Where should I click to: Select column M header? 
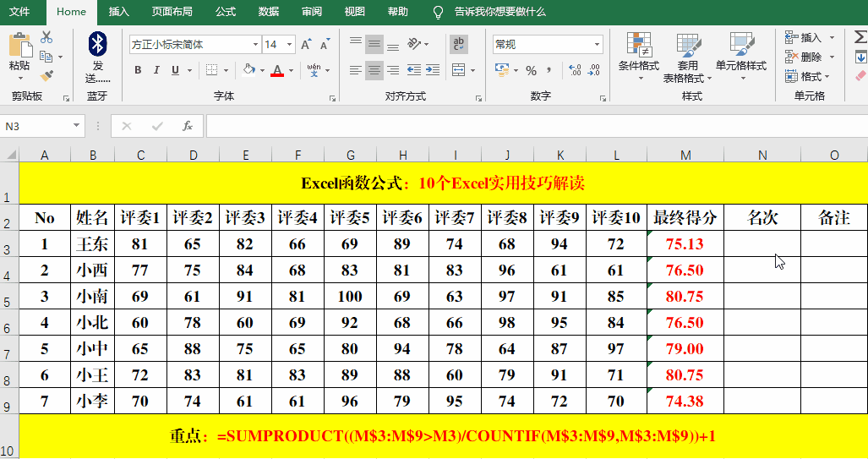[685, 155]
